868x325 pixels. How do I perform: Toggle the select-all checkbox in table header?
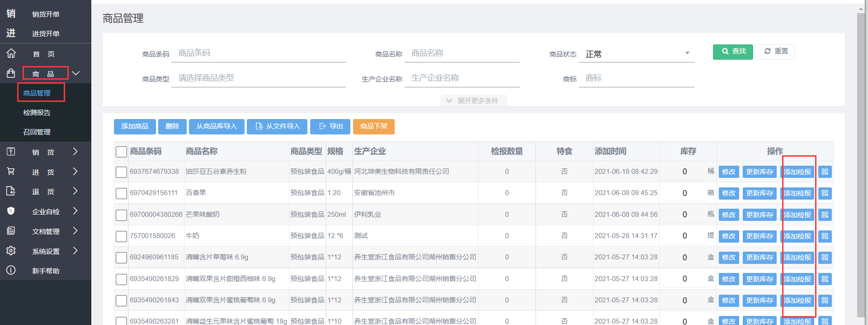click(x=121, y=152)
